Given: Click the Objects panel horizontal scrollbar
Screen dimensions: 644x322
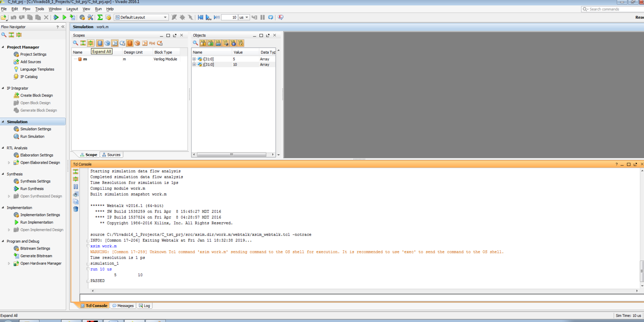Looking at the screenshot, I should 231,155.
